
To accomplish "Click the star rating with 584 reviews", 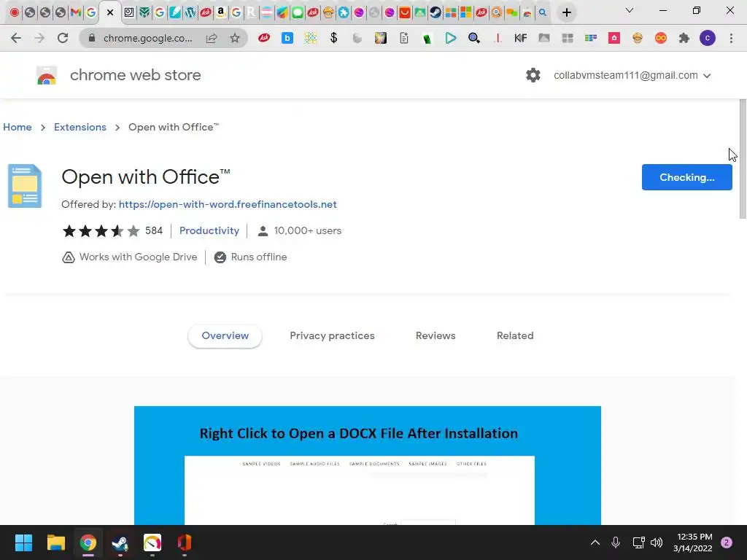I will coord(112,231).
